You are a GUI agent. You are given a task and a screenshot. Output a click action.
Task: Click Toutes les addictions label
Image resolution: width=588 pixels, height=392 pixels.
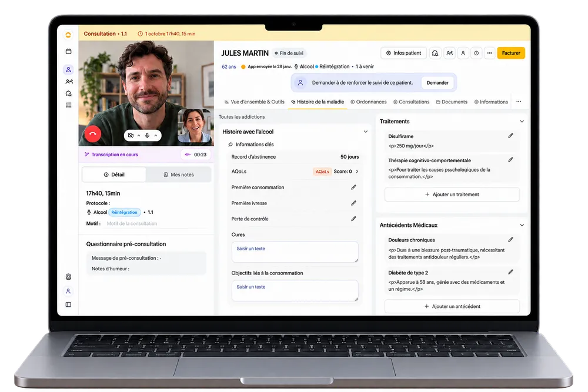coord(242,117)
